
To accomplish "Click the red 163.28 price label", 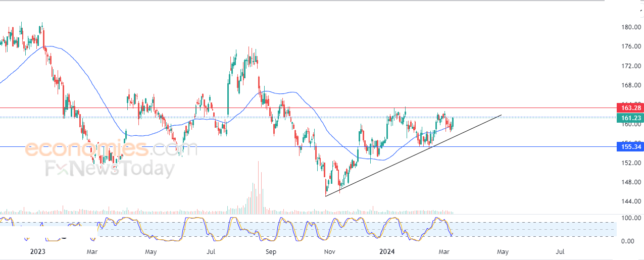I will (x=629, y=108).
